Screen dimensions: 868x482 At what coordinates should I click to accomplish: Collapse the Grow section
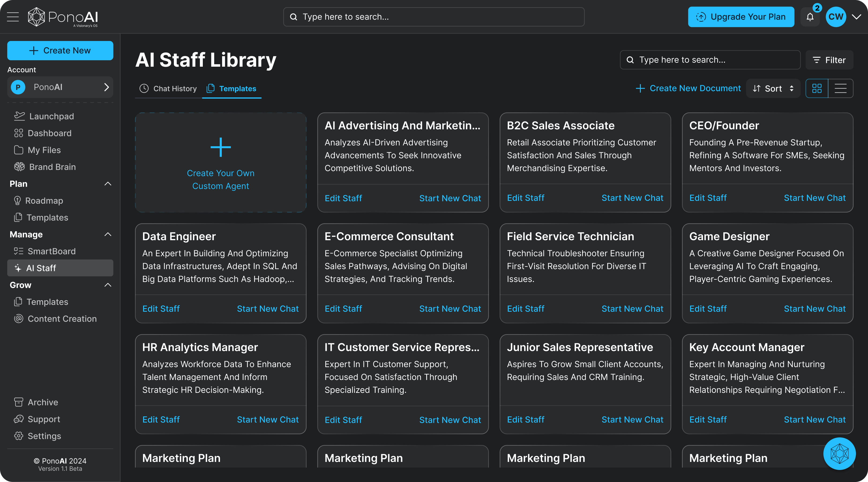click(x=108, y=285)
